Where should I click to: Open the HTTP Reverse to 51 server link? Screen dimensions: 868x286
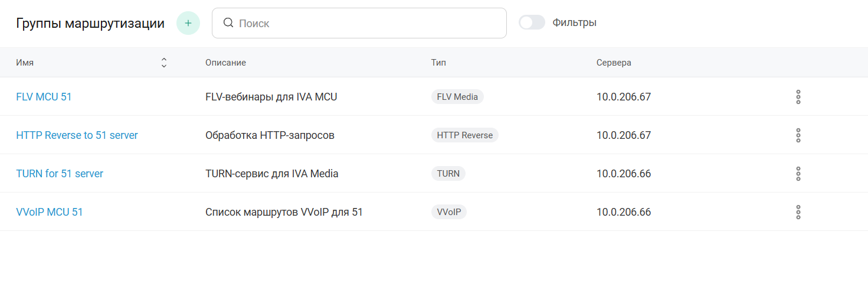point(77,135)
